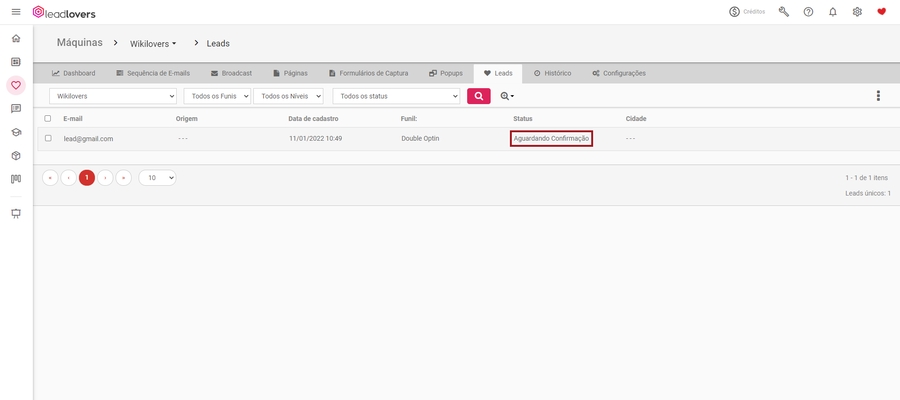Expand the Todos os Funis dropdown
The image size is (900, 400).
217,96
